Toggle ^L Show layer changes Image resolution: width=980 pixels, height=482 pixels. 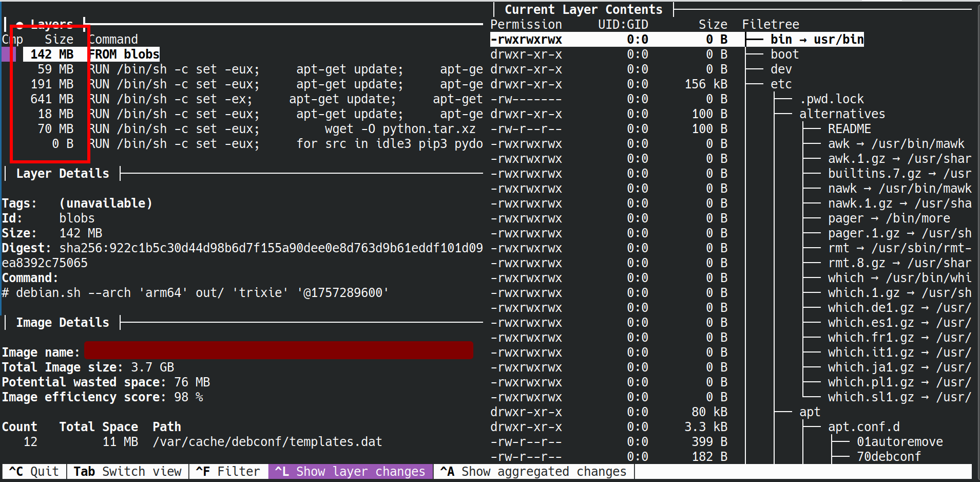tap(351, 471)
